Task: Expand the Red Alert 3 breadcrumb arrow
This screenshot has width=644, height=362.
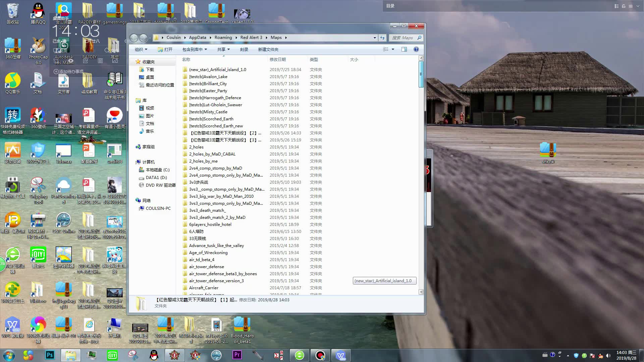Action: 267,38
